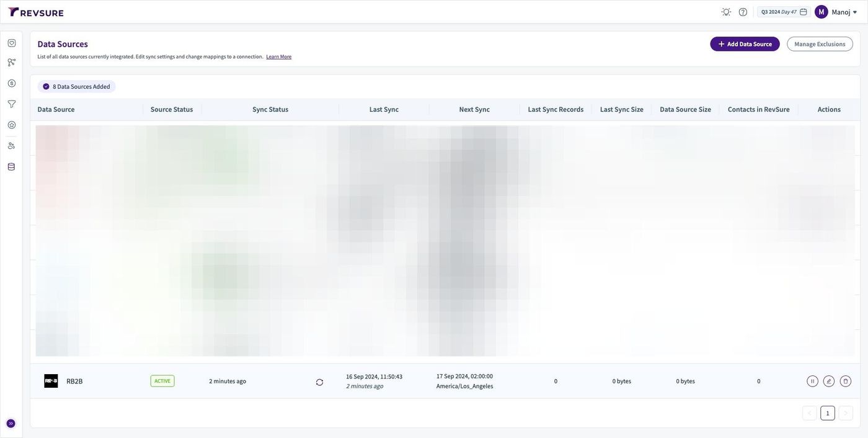Open the heart icon in sidebar
Screen dimensions: 868x438
click(x=11, y=43)
